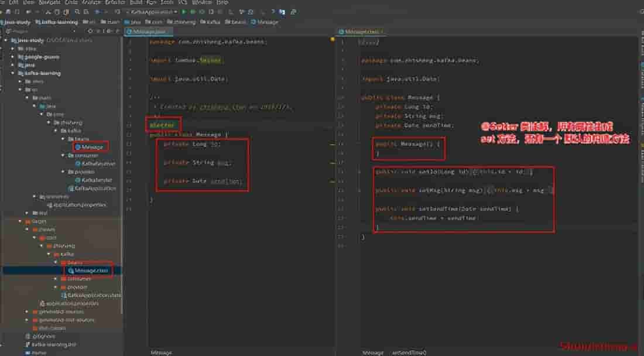The image size is (644, 356).
Task: Open the .gitignore file in project tree
Action: [x=43, y=336]
